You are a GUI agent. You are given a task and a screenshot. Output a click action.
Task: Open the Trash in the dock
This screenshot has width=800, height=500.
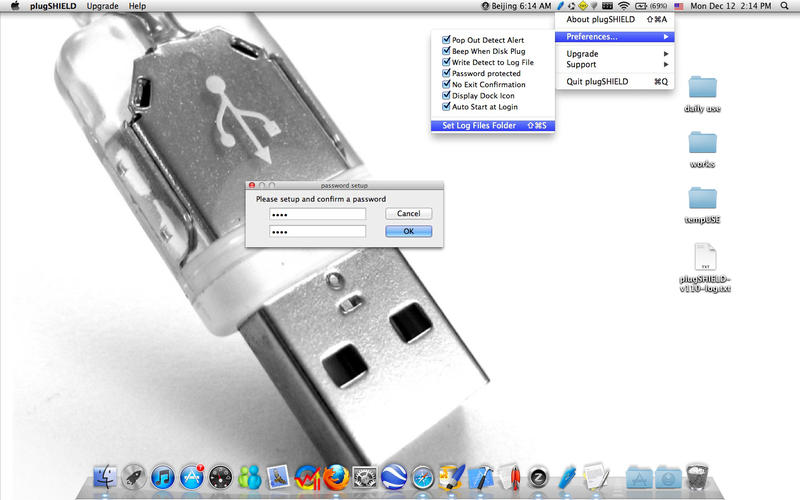point(697,477)
